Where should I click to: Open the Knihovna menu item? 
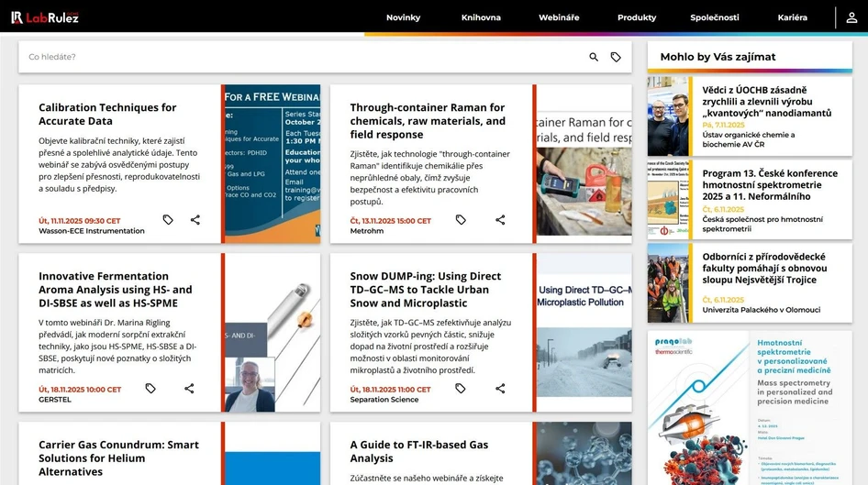click(x=481, y=17)
